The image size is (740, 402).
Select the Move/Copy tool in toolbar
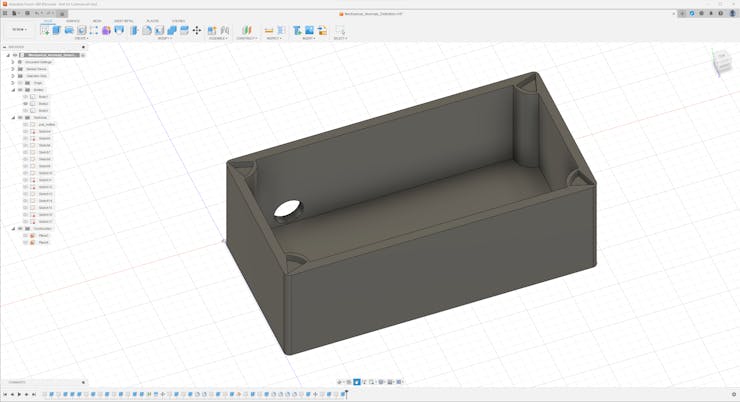pos(196,31)
